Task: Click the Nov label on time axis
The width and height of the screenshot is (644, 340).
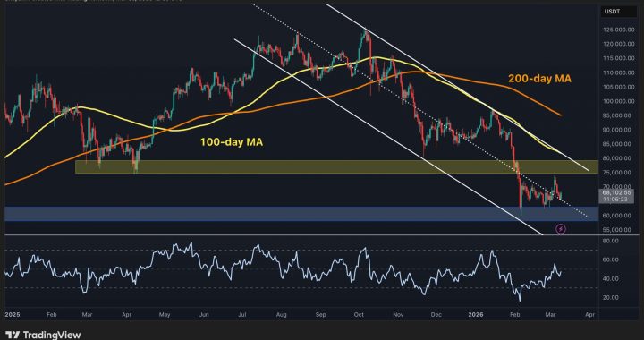Action: 398,315
